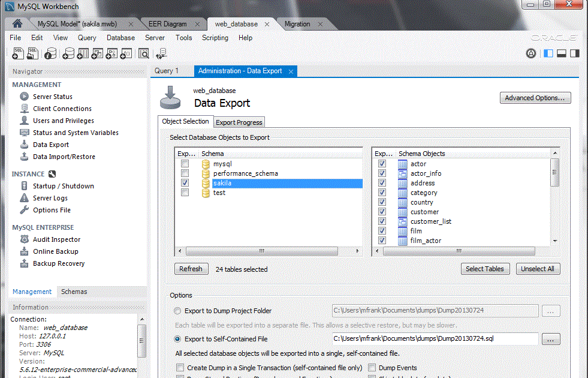This screenshot has width=588, height=378.
Task: Enable export checkbox for mysql schema
Action: pos(185,164)
